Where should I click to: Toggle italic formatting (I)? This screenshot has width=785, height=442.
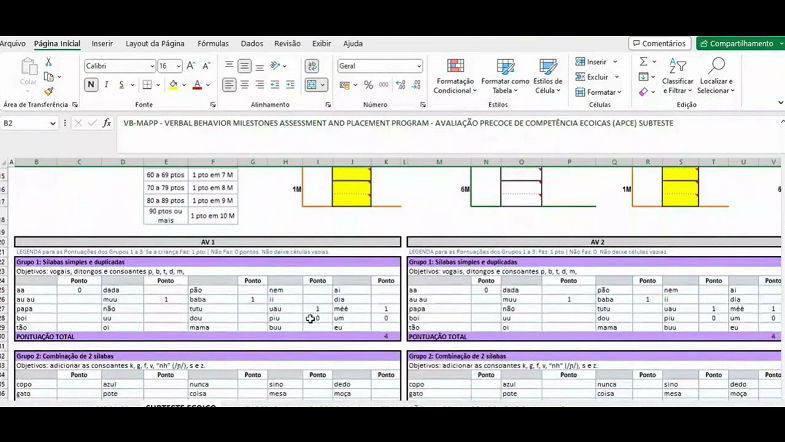click(x=107, y=85)
